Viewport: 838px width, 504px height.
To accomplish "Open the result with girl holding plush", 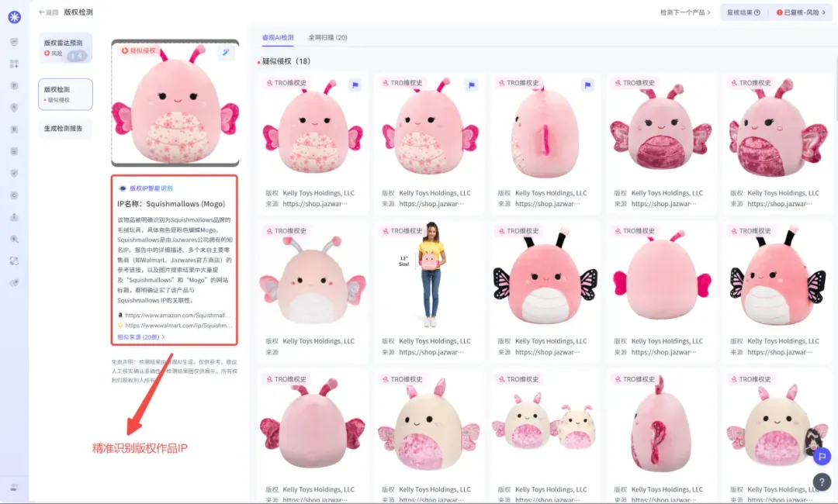I will [x=428, y=275].
